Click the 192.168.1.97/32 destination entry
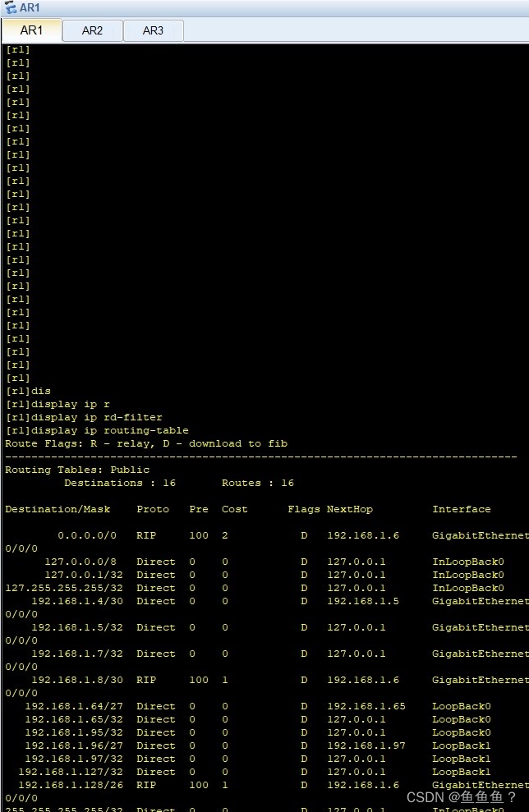The width and height of the screenshot is (529, 812). point(74,759)
